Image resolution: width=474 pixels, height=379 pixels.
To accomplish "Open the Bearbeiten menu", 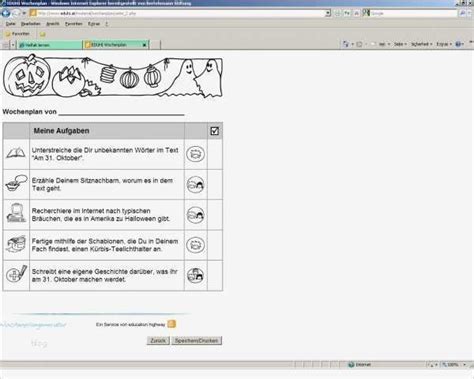I will pyautogui.click(x=30, y=24).
